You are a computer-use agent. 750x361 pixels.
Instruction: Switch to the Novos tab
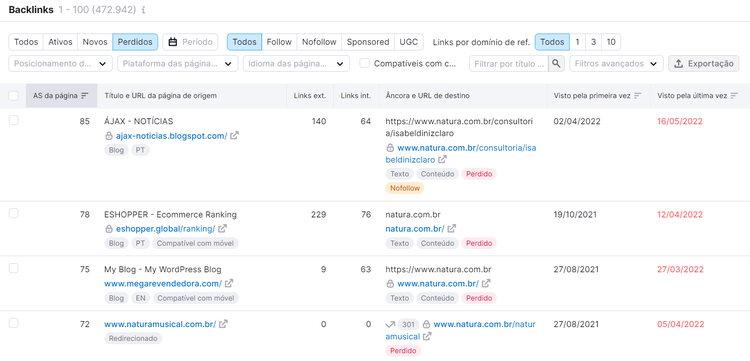click(x=95, y=42)
